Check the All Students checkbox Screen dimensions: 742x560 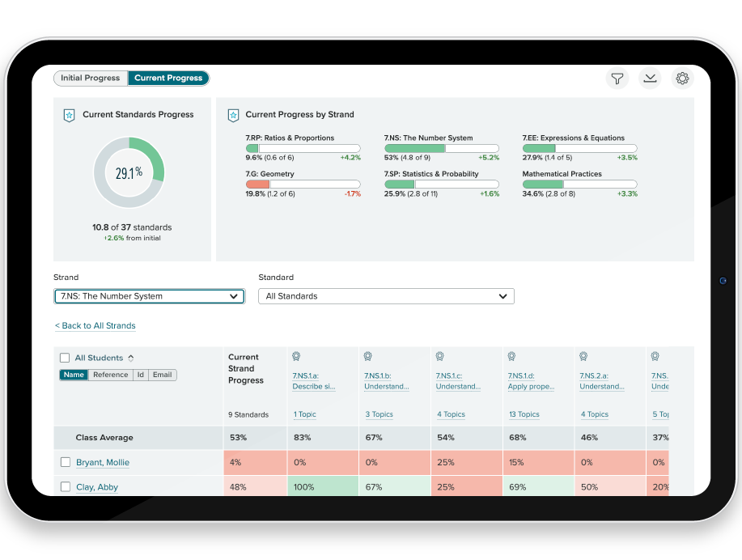point(65,358)
